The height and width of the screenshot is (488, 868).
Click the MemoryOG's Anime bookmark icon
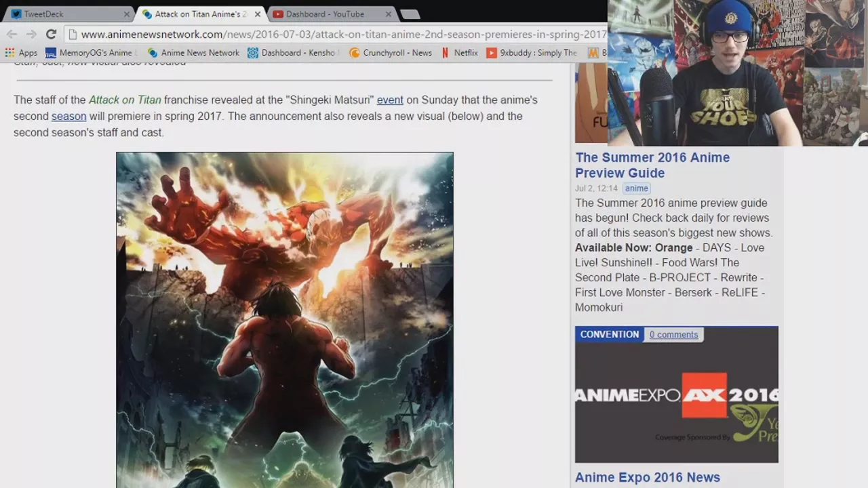[51, 53]
